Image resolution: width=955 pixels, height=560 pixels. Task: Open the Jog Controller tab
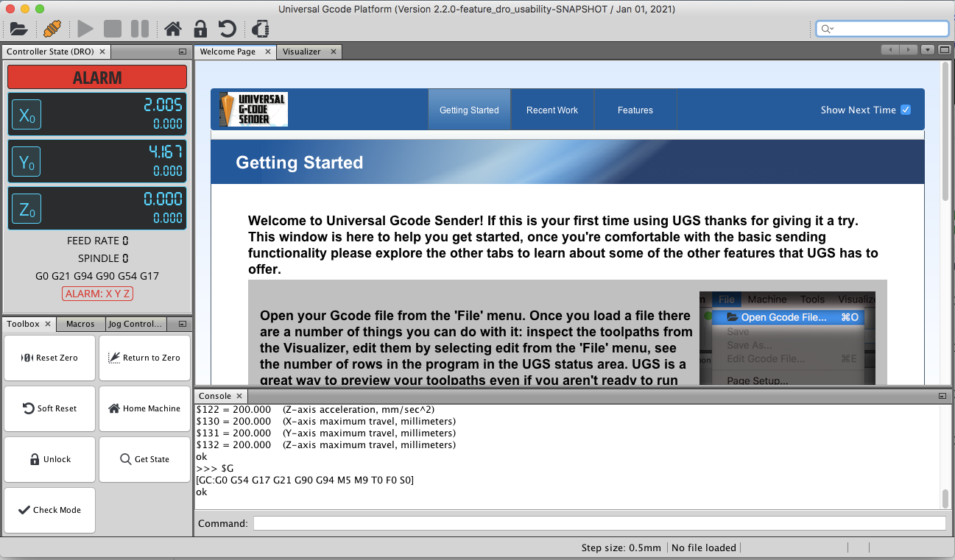pyautogui.click(x=135, y=324)
